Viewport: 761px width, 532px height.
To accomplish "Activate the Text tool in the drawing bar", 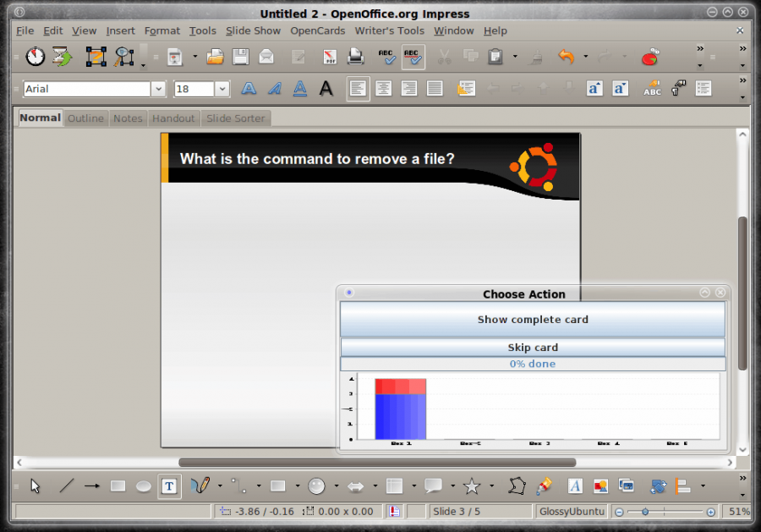I will click(x=169, y=486).
